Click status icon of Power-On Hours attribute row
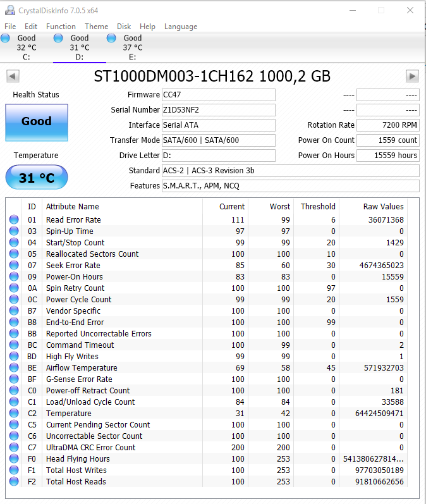Image resolution: width=426 pixels, height=504 pixels. click(x=14, y=276)
